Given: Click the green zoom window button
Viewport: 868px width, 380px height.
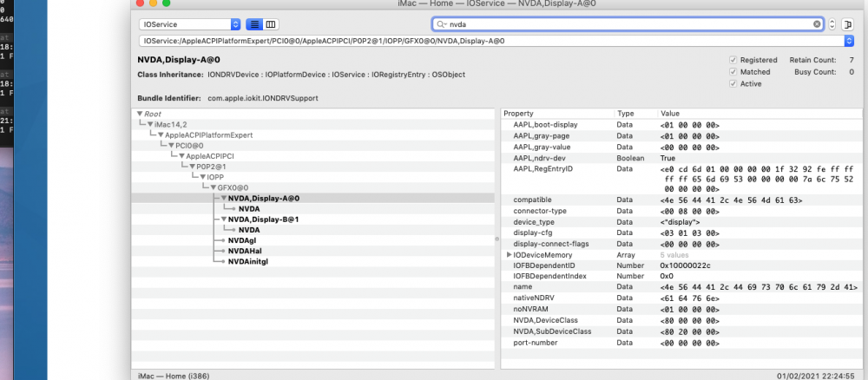Looking at the screenshot, I should (x=166, y=3).
